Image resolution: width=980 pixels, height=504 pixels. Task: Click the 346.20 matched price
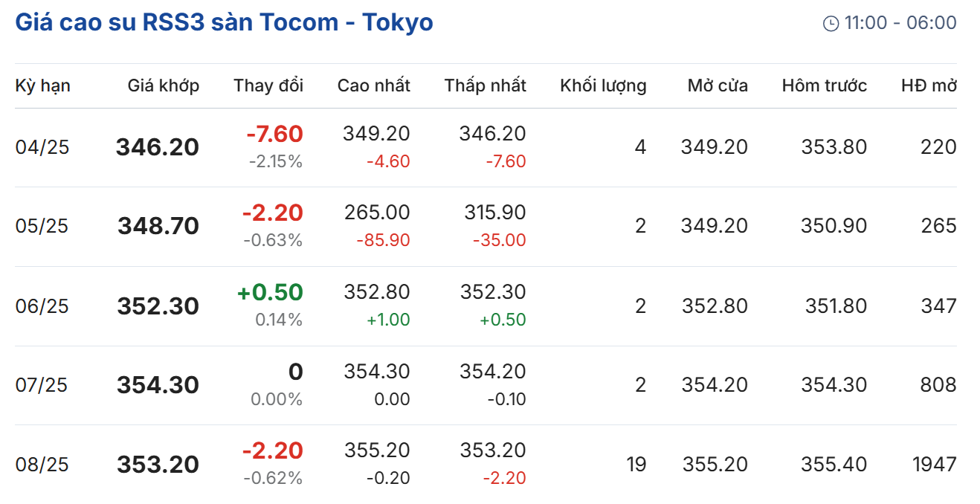[x=158, y=147]
